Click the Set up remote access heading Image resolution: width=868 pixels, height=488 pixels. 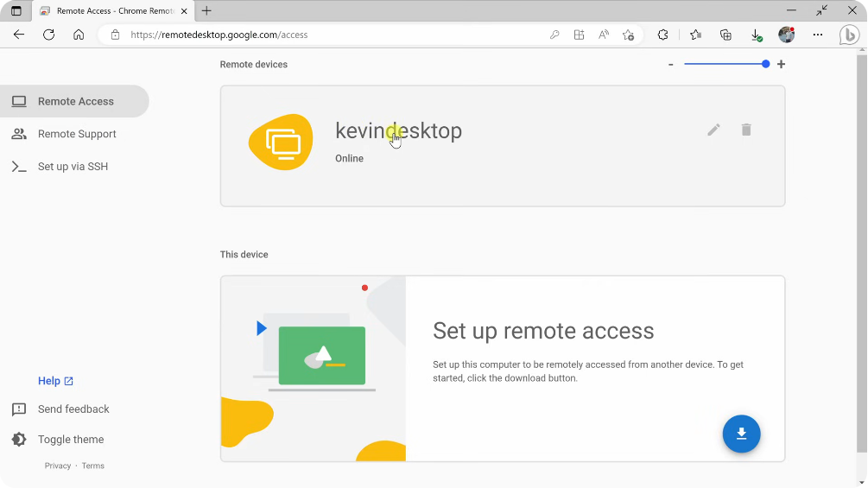543,331
